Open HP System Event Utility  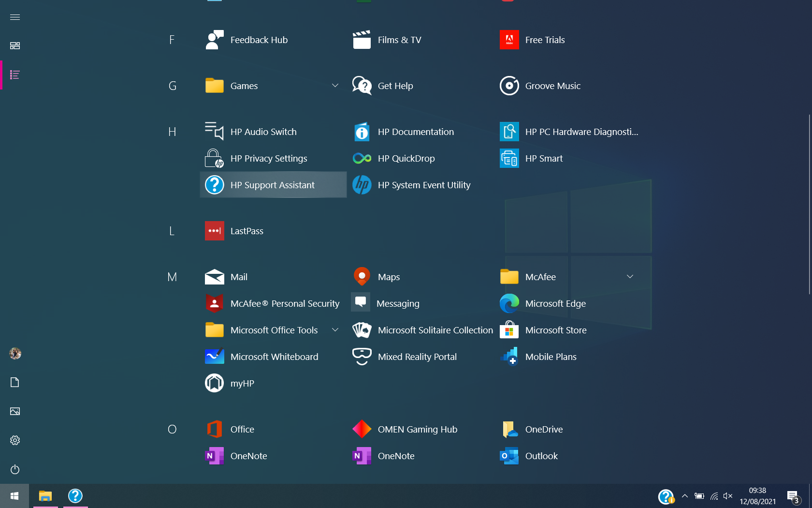coord(420,185)
